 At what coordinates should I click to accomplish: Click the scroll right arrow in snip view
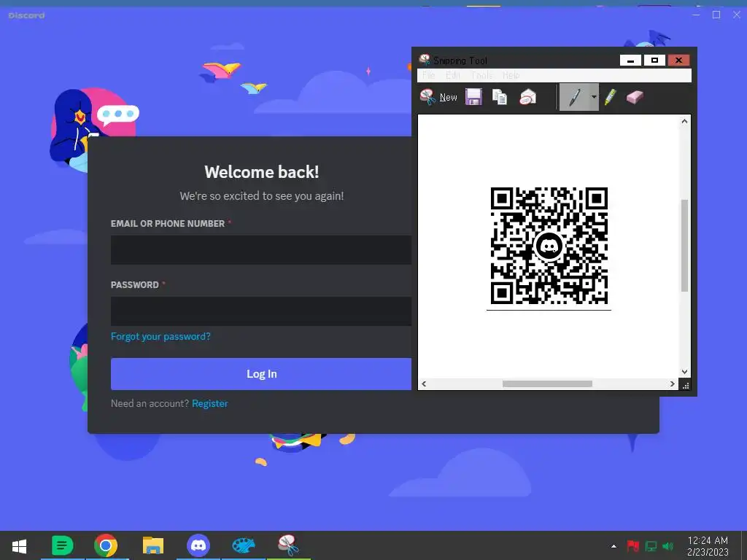tap(673, 384)
